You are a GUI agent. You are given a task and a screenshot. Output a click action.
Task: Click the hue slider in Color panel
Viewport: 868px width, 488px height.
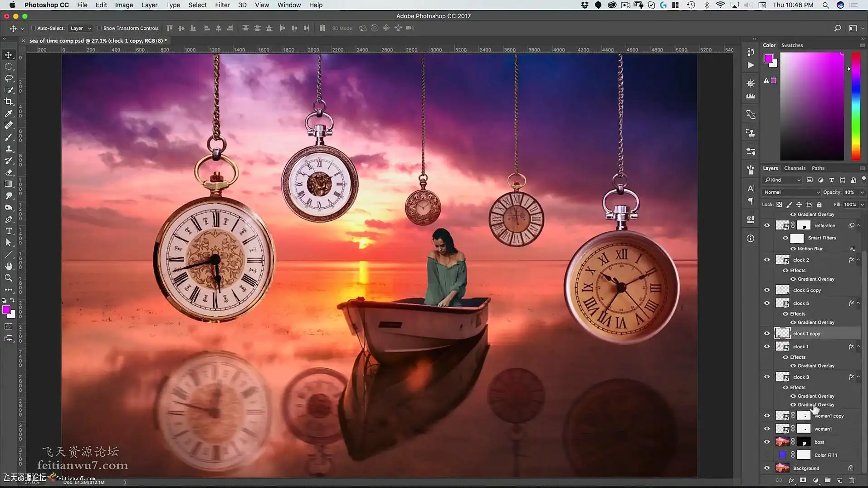(856, 106)
